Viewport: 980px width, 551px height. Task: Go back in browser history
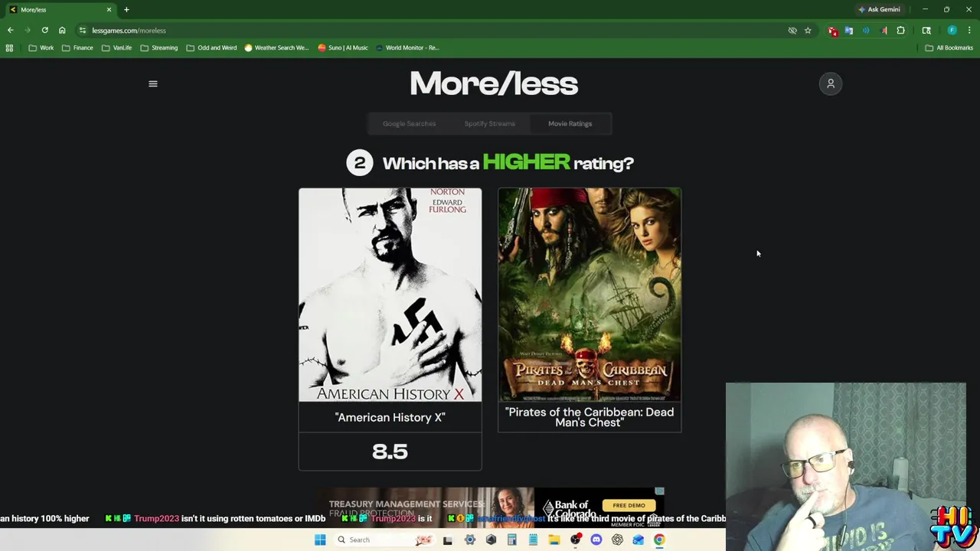[x=11, y=31]
